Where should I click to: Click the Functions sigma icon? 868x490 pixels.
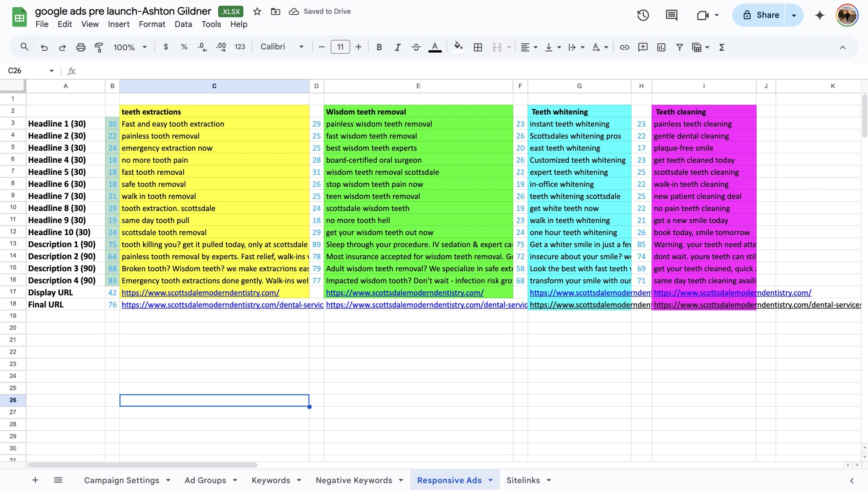click(722, 47)
